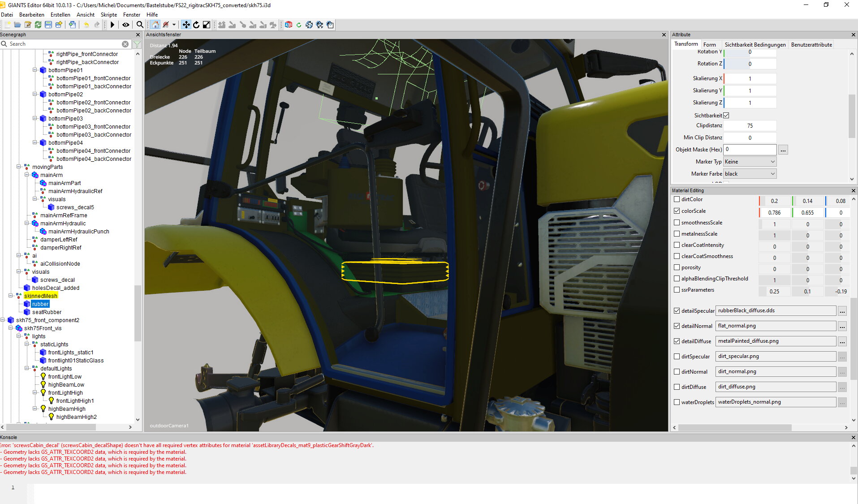Click the magnifier search icon in the toolbar

click(x=140, y=25)
